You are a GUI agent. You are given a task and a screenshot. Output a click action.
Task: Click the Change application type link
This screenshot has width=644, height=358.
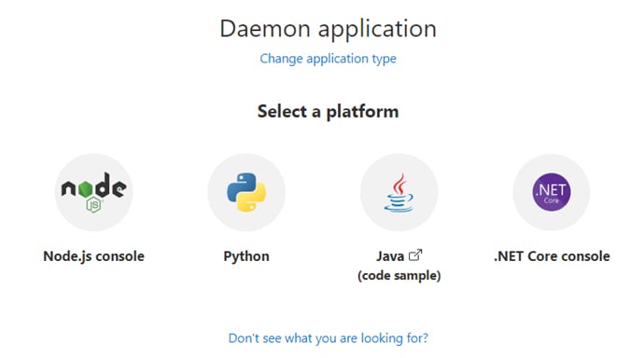pos(328,59)
